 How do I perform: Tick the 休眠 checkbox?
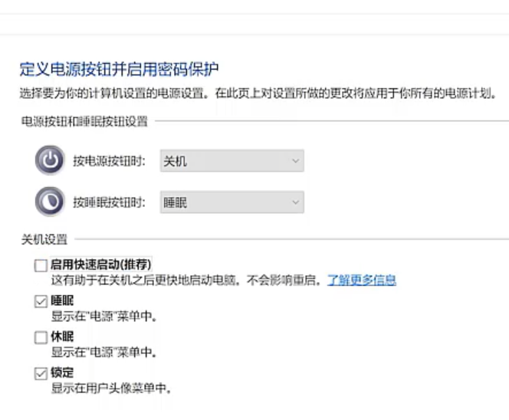click(41, 338)
